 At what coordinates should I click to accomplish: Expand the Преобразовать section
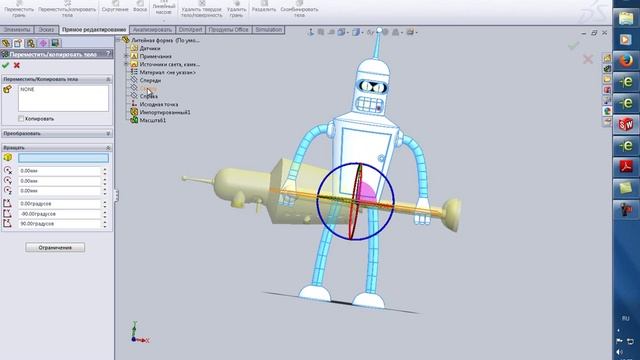[x=108, y=133]
